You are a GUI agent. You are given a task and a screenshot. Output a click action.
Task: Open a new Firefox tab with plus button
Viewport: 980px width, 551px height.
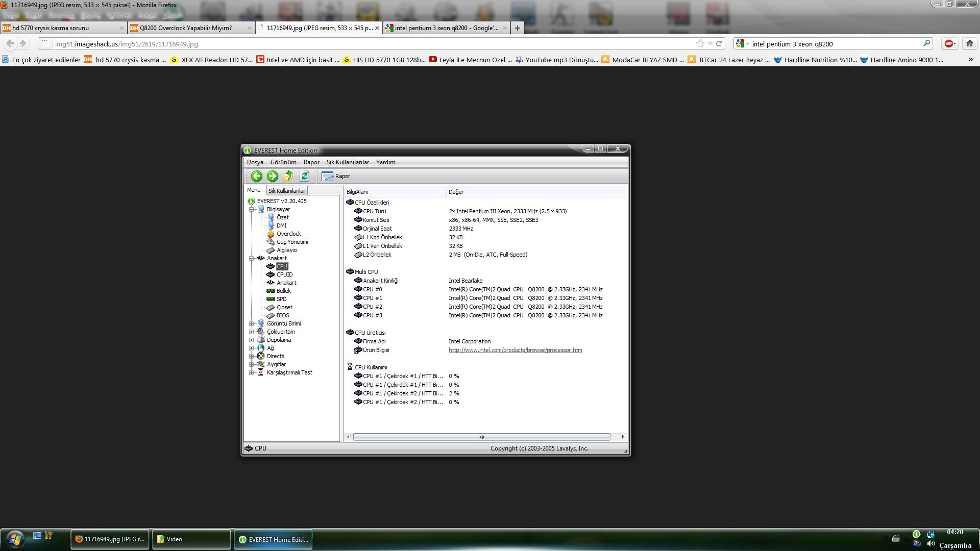click(x=518, y=28)
